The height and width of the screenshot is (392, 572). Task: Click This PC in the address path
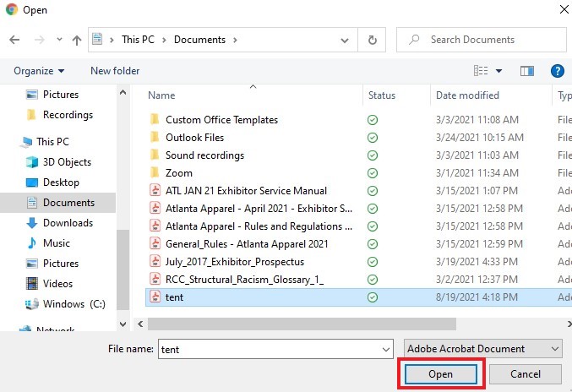pyautogui.click(x=138, y=40)
